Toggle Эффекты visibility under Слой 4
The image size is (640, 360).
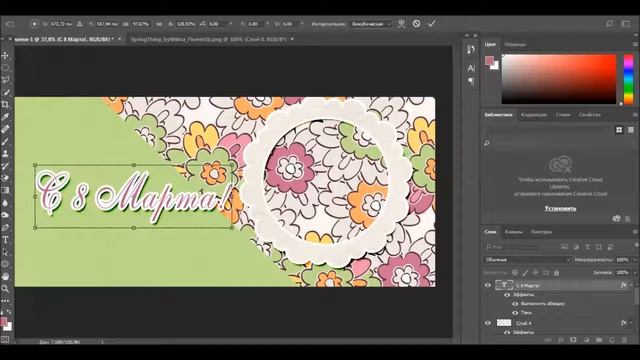(507, 332)
